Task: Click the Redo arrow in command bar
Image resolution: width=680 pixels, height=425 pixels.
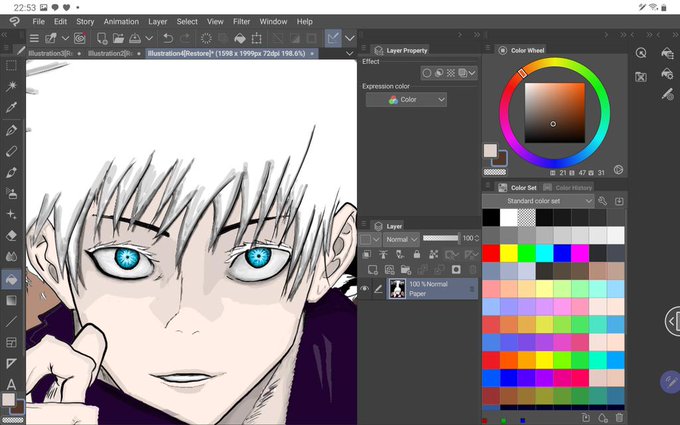Action: 185,39
